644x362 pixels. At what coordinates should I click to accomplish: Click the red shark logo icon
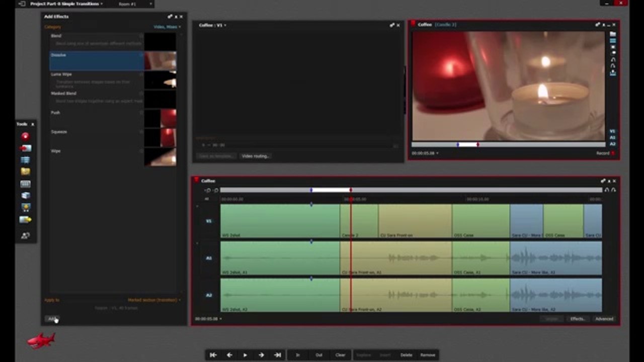tap(41, 341)
